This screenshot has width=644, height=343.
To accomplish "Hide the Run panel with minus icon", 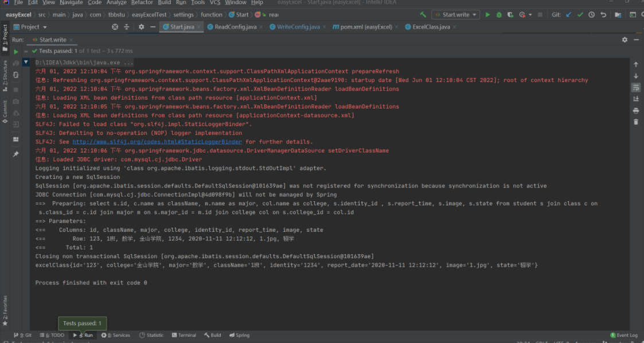I will point(636,40).
